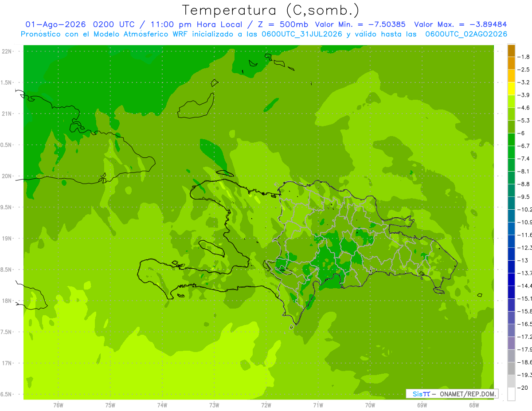
Task: Select the '-5.3' legend value
Action: tap(524, 121)
